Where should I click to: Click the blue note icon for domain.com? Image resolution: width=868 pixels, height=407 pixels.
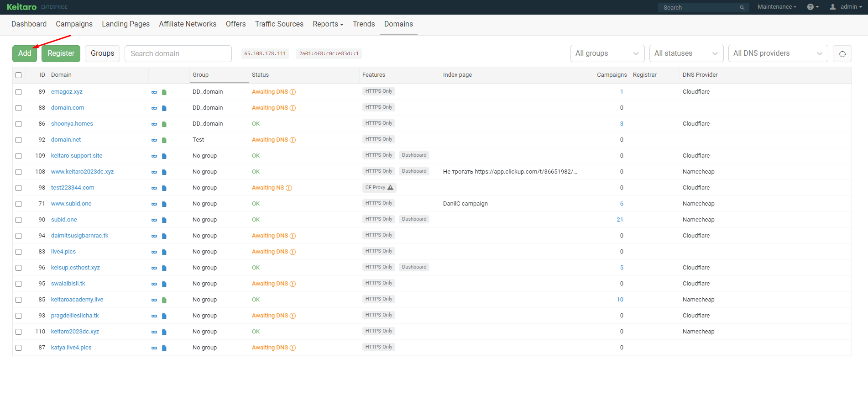point(164,108)
